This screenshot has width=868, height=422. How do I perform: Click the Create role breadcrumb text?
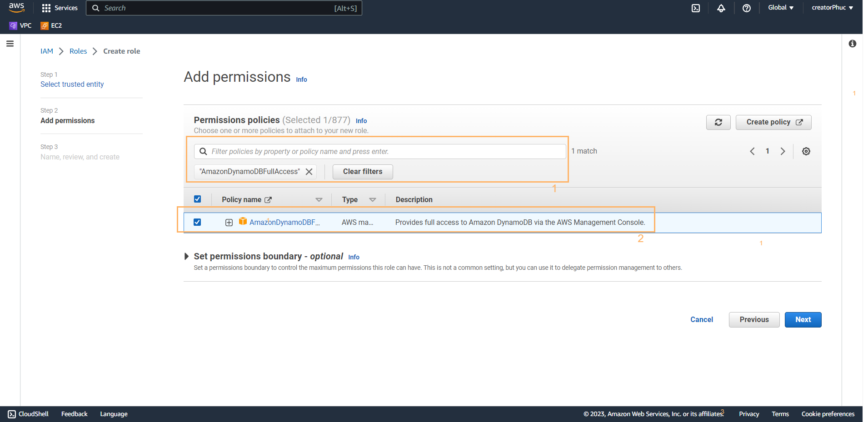[x=122, y=51]
